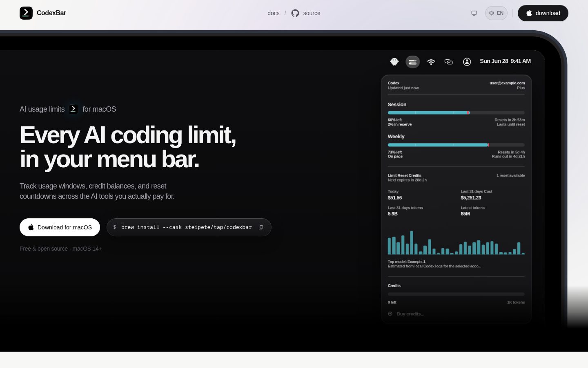This screenshot has height=368, width=588.
Task: Select the brew install command text
Action: (x=186, y=227)
